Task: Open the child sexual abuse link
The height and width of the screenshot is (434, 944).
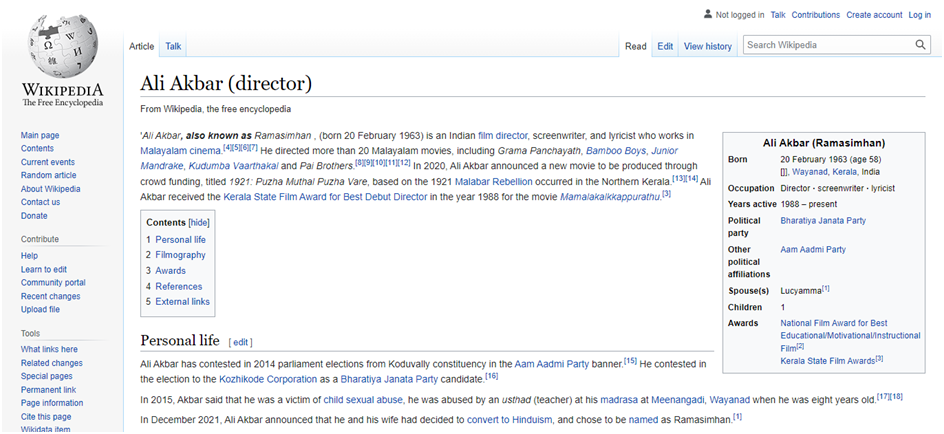Action: tap(364, 399)
